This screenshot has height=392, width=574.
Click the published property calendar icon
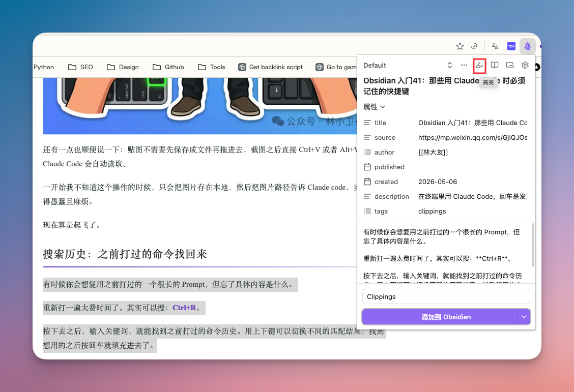pyautogui.click(x=367, y=167)
